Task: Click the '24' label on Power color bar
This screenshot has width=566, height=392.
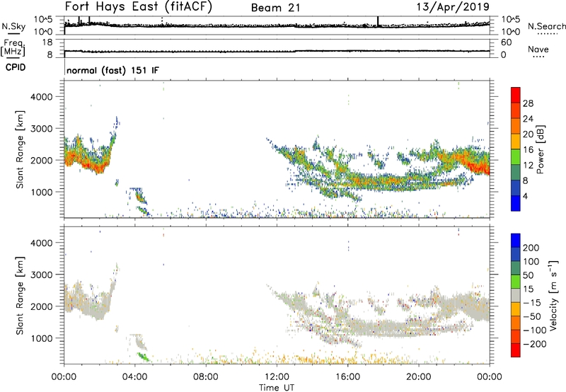Action: coord(528,119)
